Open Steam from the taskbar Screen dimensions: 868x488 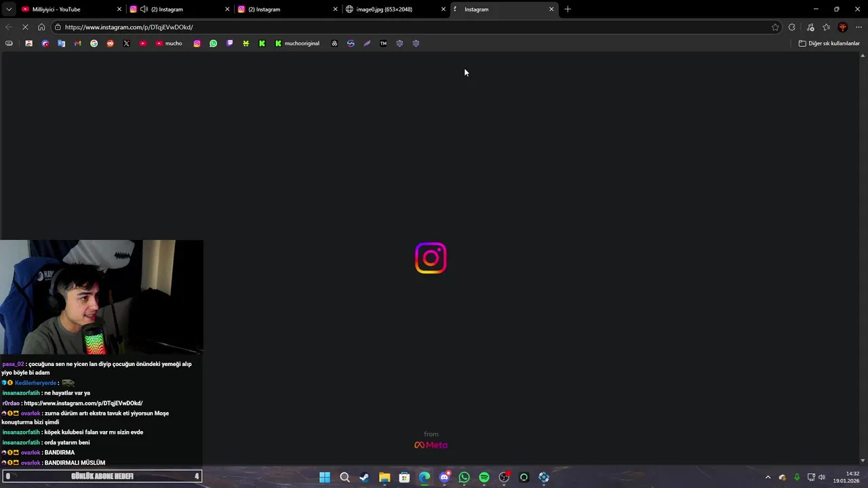[364, 477]
